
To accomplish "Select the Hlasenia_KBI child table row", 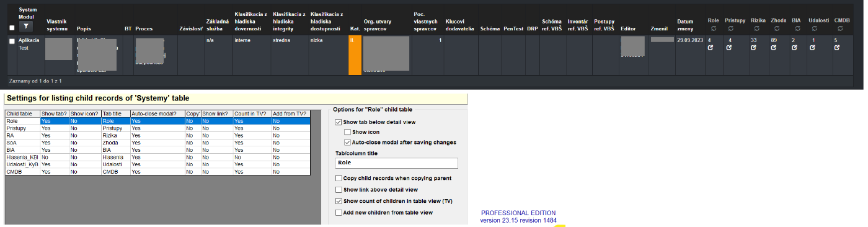I will (x=157, y=158).
